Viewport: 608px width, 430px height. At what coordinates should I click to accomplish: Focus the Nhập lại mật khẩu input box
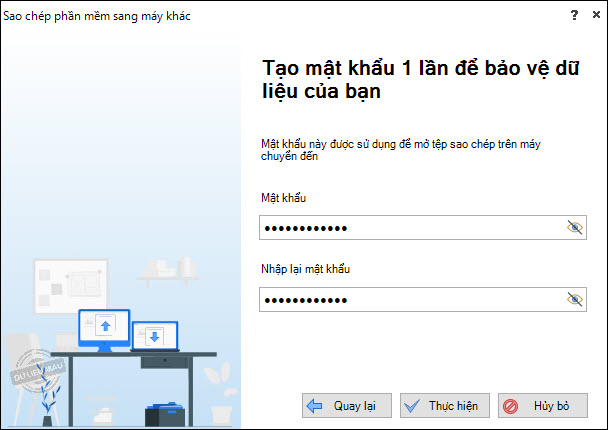tap(423, 299)
